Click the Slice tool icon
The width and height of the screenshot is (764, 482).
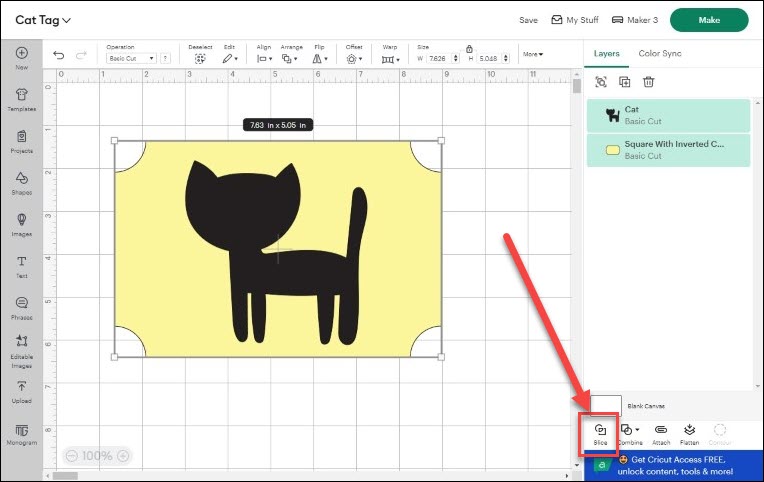click(x=600, y=429)
